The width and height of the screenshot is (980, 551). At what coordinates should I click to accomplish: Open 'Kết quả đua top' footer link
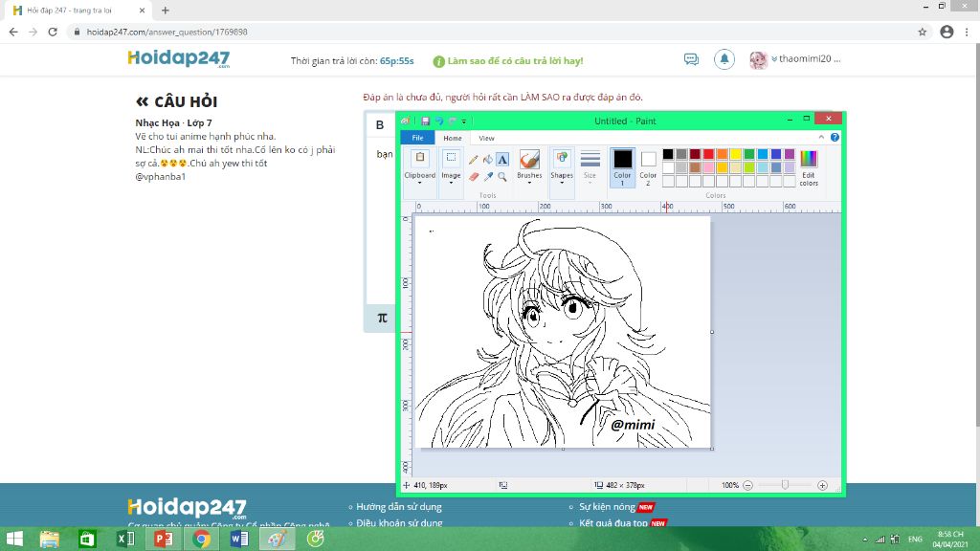click(x=613, y=523)
